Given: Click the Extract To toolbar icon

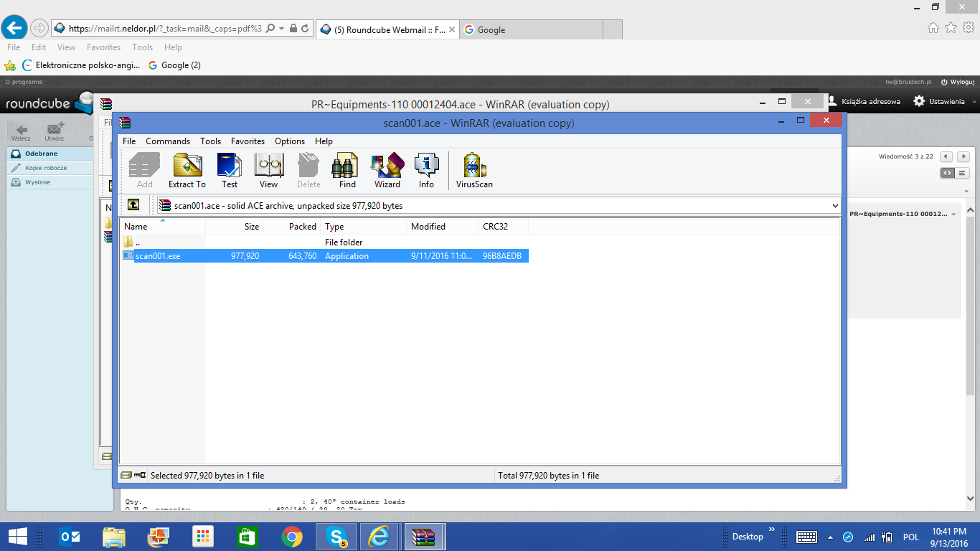Looking at the screenshot, I should (187, 171).
